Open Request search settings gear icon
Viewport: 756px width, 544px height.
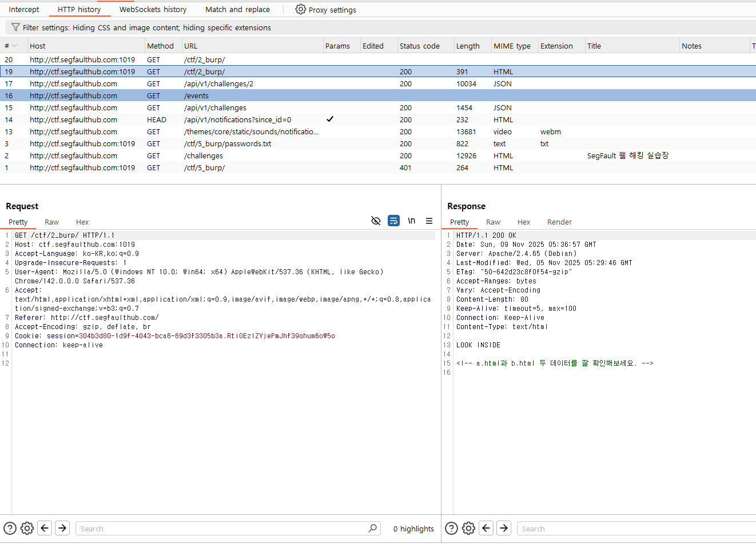coord(27,529)
